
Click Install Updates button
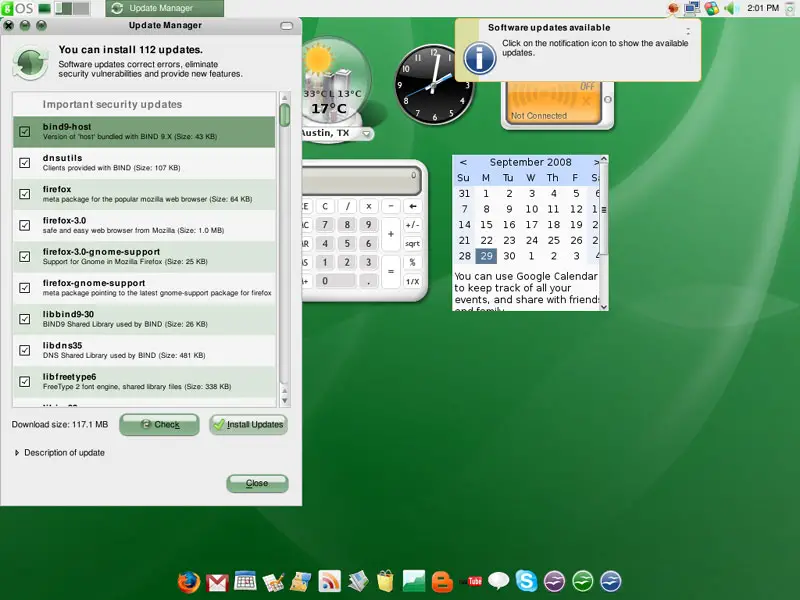click(x=248, y=424)
